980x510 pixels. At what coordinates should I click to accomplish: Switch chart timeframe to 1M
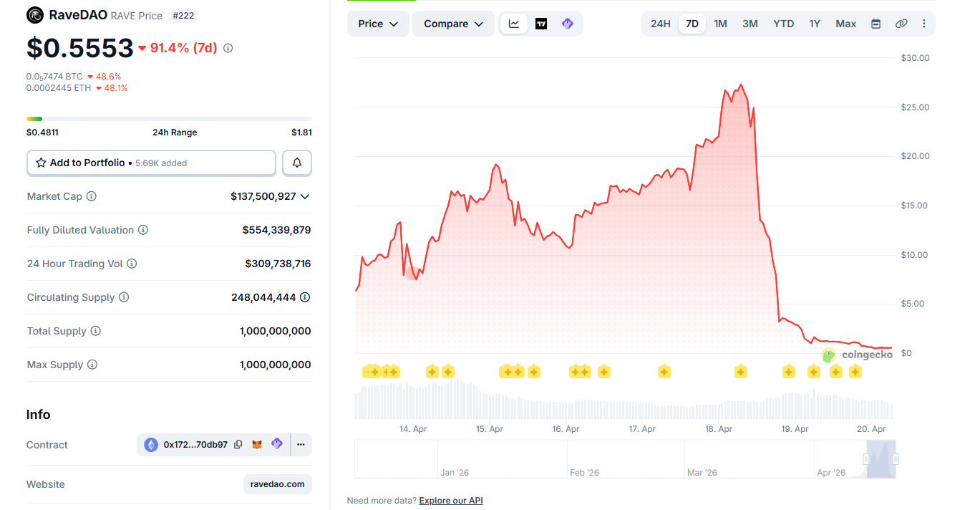tap(720, 23)
